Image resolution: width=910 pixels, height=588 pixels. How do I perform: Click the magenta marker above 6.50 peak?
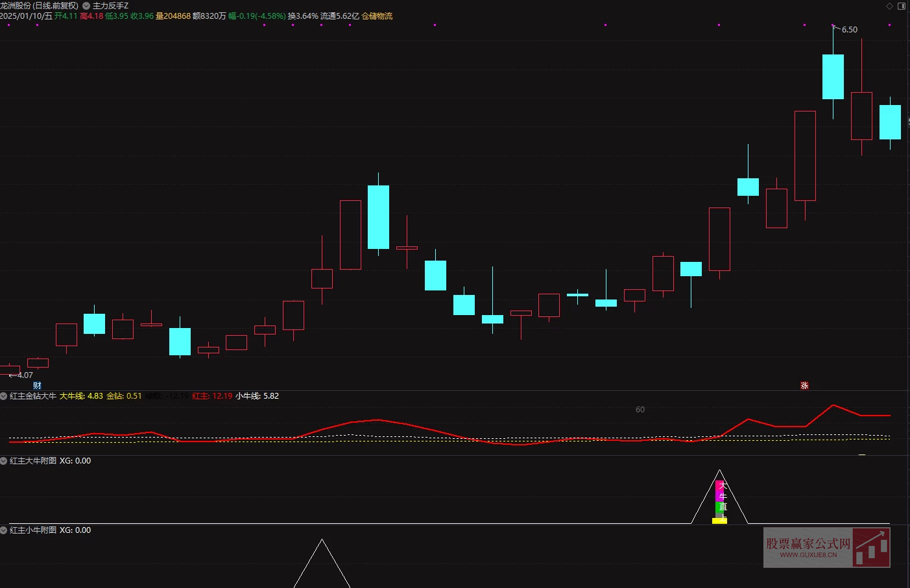(833, 25)
